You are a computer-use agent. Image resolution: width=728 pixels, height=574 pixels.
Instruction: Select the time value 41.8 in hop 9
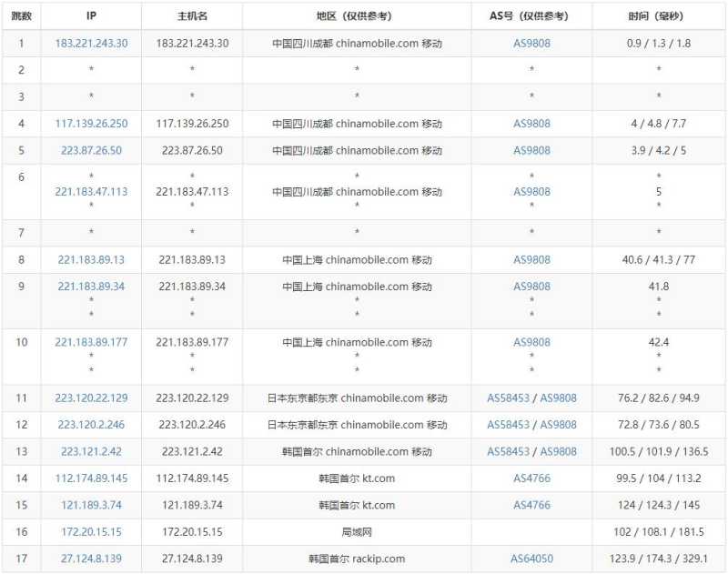pyautogui.click(x=658, y=287)
